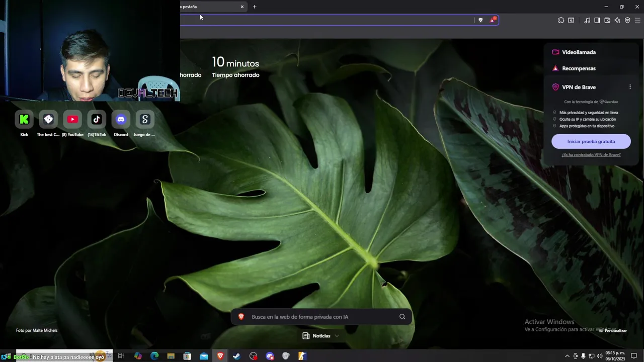This screenshot has width=644, height=362.
Task: Show hidden system tray icons
Action: [x=568, y=356]
